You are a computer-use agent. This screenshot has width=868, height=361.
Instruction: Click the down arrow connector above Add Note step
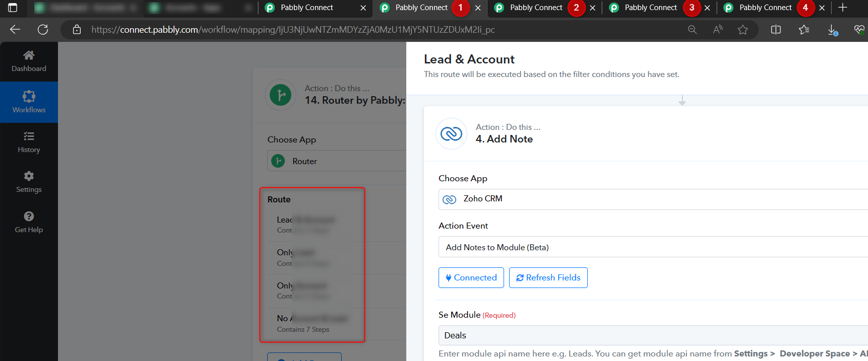(682, 101)
